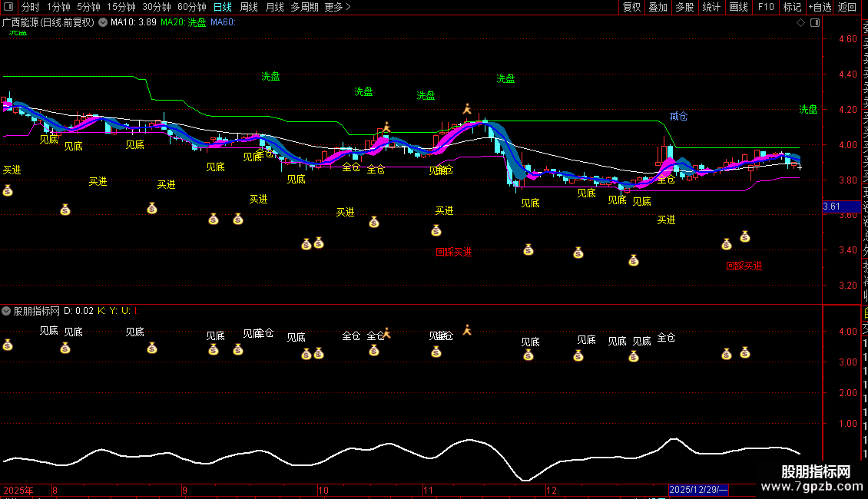Click the blue MA60 label
This screenshot has height=499, width=868.
(x=223, y=22)
